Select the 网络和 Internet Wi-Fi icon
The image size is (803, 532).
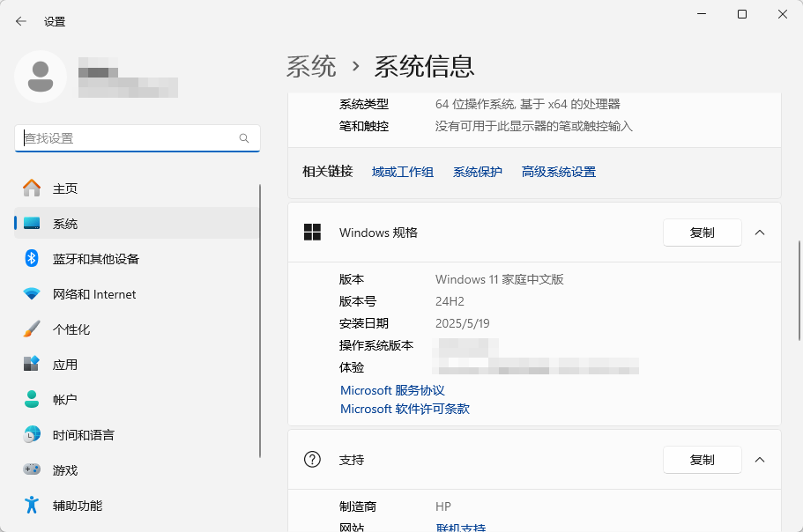tap(30, 293)
